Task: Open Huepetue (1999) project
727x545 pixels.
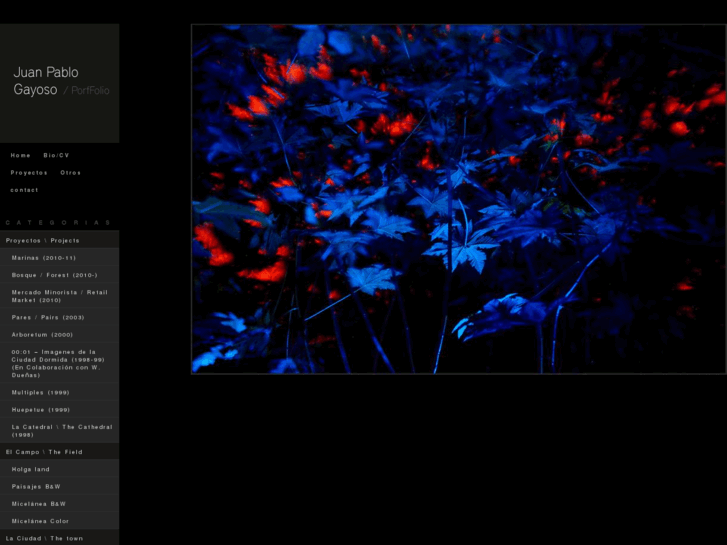Action: (59, 410)
